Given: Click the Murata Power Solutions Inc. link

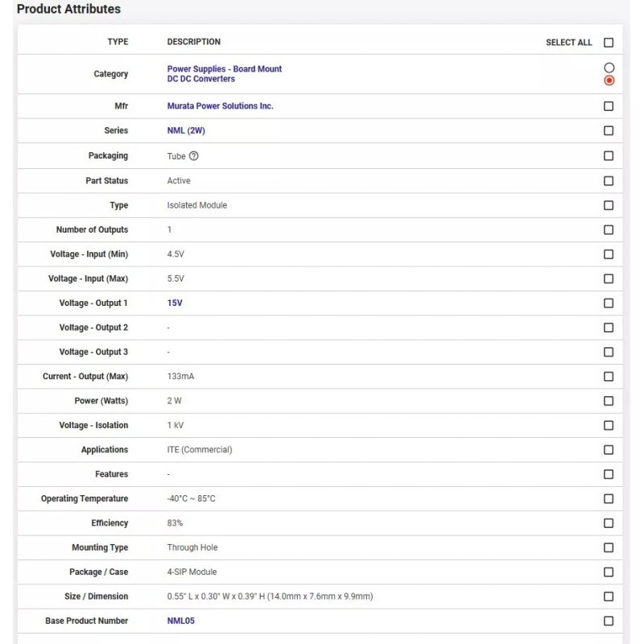Looking at the screenshot, I should pyautogui.click(x=220, y=106).
